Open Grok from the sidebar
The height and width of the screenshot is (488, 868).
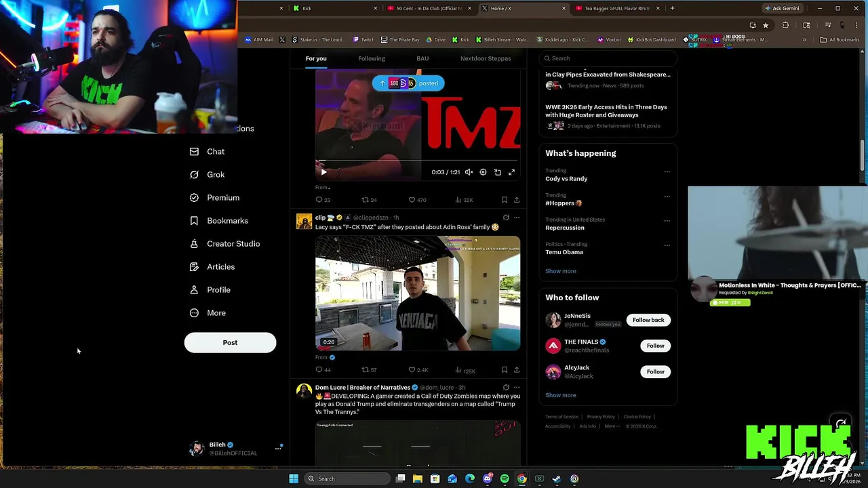tap(208, 175)
